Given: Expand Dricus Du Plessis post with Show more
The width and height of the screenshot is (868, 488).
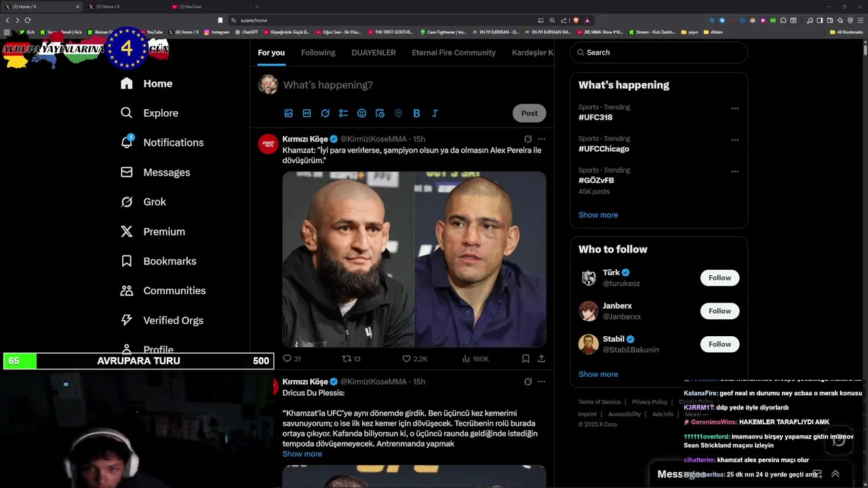Looking at the screenshot, I should point(302,454).
